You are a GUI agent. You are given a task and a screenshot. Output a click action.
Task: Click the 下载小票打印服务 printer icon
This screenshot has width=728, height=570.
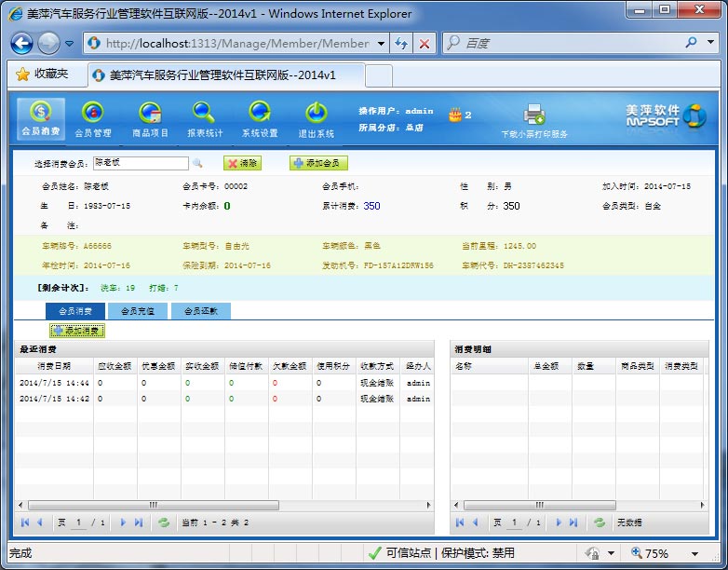tap(534, 115)
